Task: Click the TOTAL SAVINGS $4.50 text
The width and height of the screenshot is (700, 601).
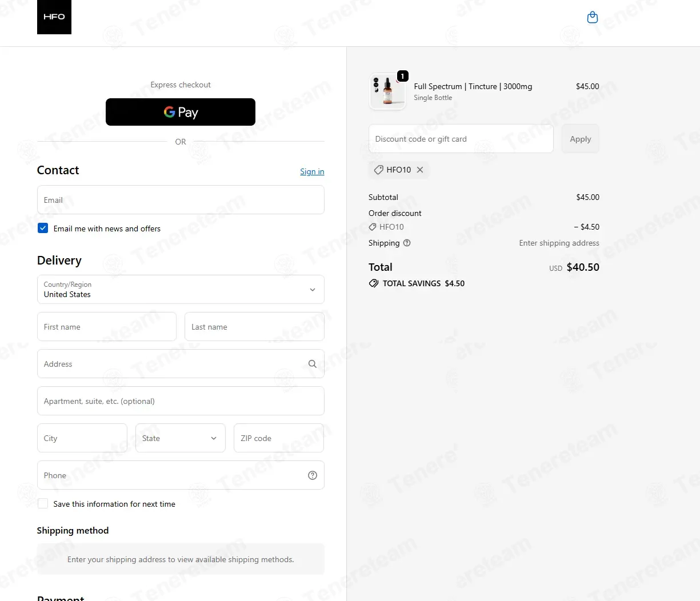Action: pos(423,283)
